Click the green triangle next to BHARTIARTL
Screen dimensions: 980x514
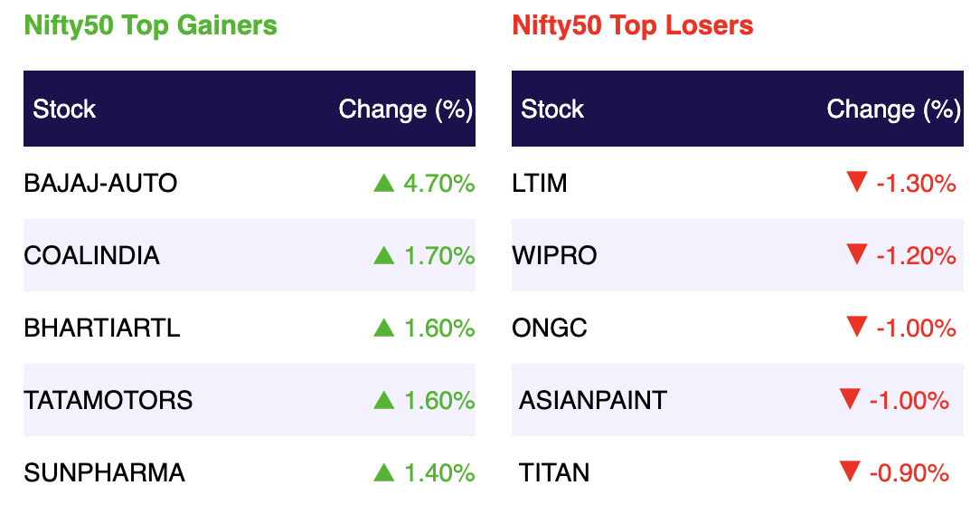383,328
